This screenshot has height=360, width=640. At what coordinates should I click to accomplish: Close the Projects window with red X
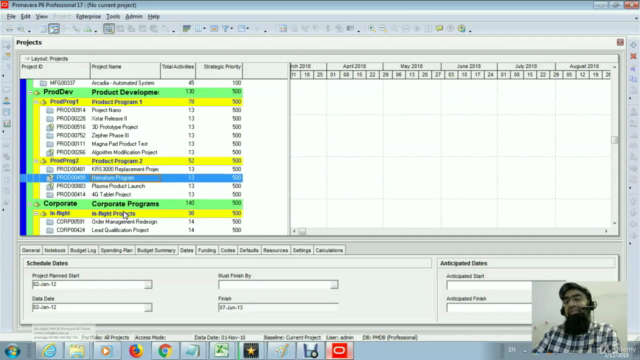620,42
